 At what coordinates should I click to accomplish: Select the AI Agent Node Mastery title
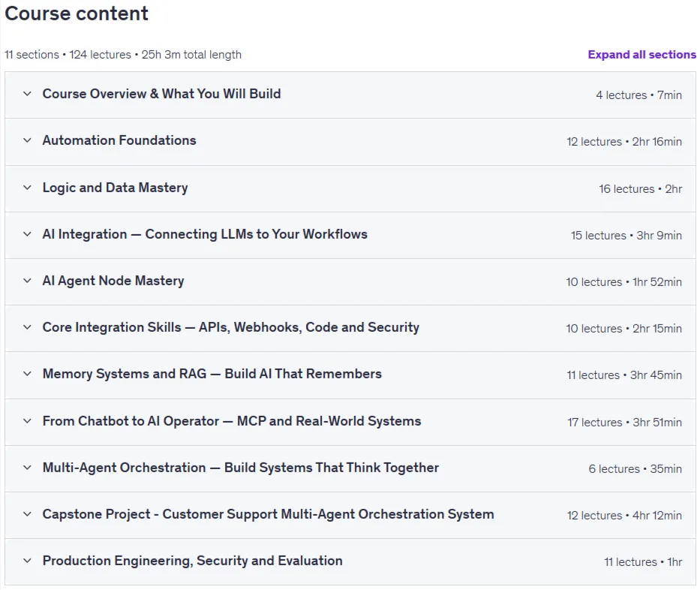click(113, 281)
